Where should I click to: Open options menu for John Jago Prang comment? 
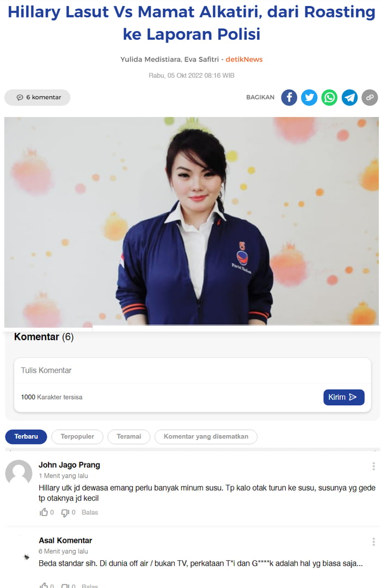tap(373, 466)
